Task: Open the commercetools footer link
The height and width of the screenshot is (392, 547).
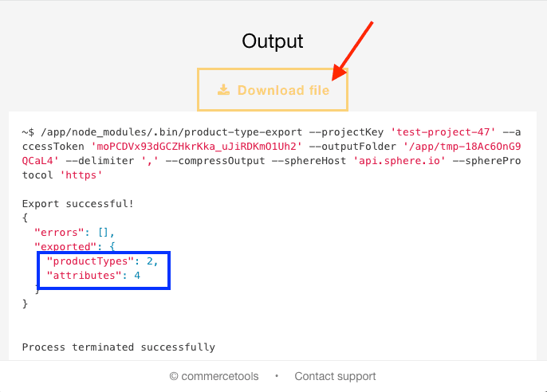Action: coord(217,376)
